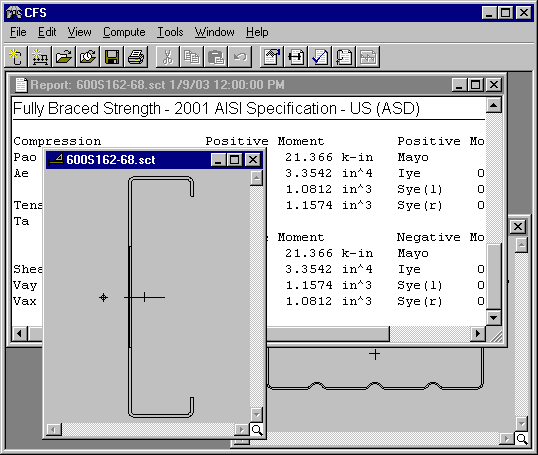
Task: Close the background window behind the Report
Action: [518, 226]
